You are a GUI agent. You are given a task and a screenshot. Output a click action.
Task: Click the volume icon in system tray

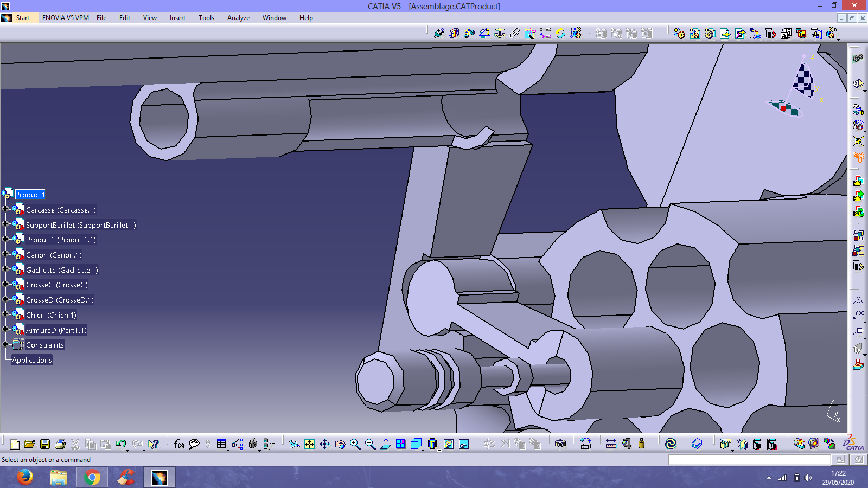pyautogui.click(x=808, y=478)
